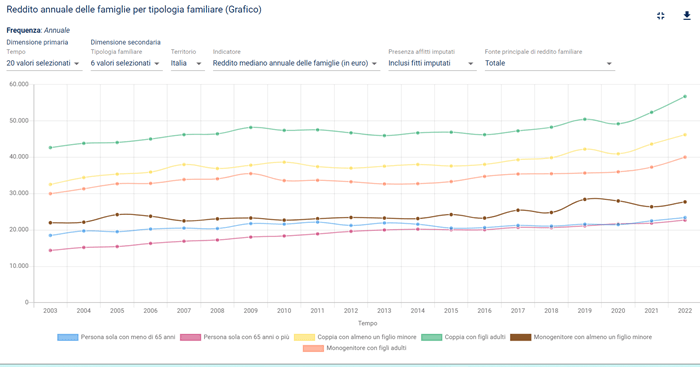Click the 2019 brown Monogenitore data point
700x367 pixels.
(584, 200)
